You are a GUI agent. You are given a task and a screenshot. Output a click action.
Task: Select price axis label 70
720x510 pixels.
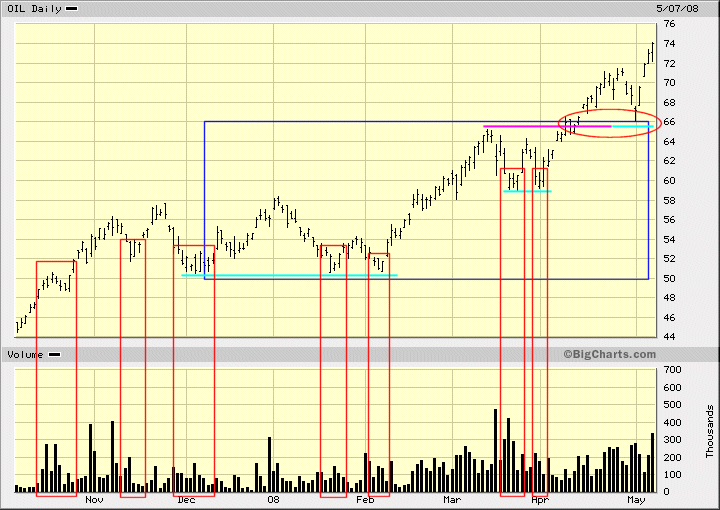669,83
